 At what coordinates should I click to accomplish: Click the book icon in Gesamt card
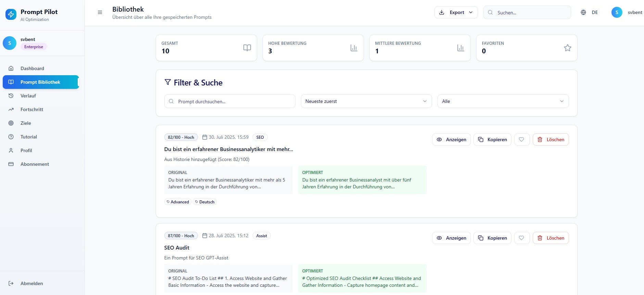pyautogui.click(x=247, y=48)
